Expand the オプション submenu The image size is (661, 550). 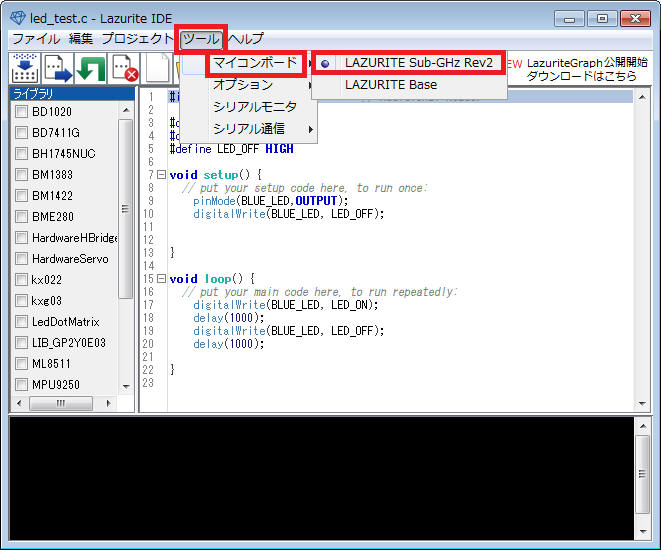coord(249,85)
